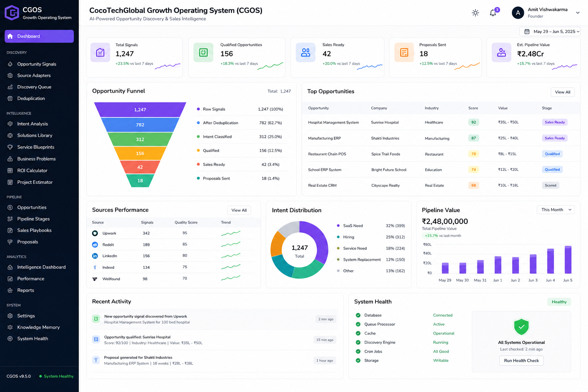Click the Storage green check status icon
This screenshot has height=392, width=588.
(358, 360)
